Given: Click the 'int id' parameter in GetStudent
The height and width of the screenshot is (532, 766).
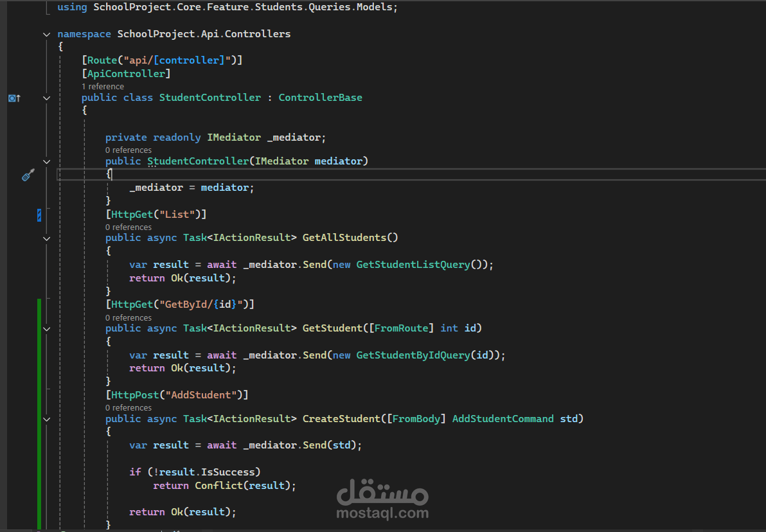Looking at the screenshot, I should tap(458, 328).
